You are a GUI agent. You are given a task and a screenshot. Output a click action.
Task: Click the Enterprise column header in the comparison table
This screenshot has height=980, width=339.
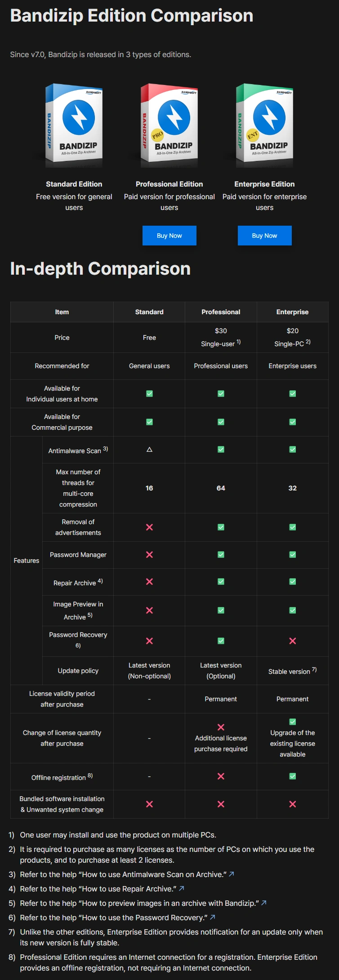pyautogui.click(x=292, y=312)
